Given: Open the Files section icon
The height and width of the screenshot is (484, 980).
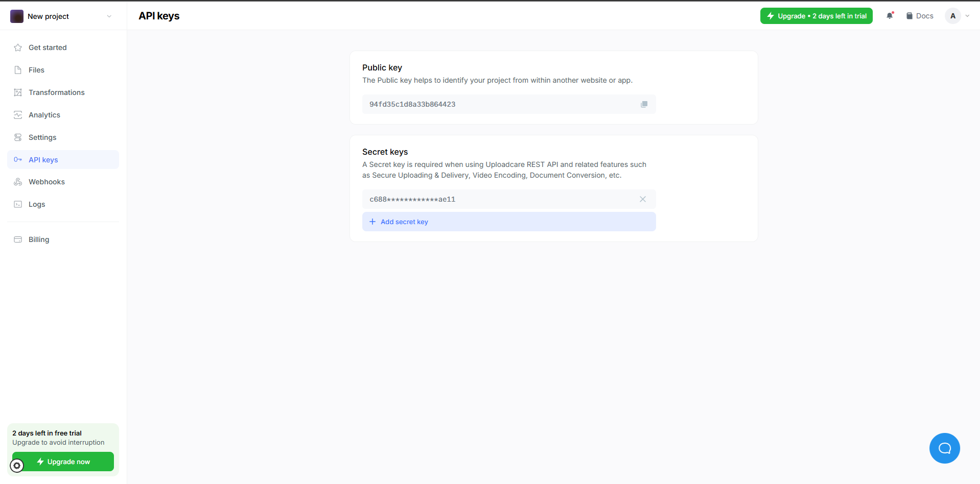Looking at the screenshot, I should 18,70.
